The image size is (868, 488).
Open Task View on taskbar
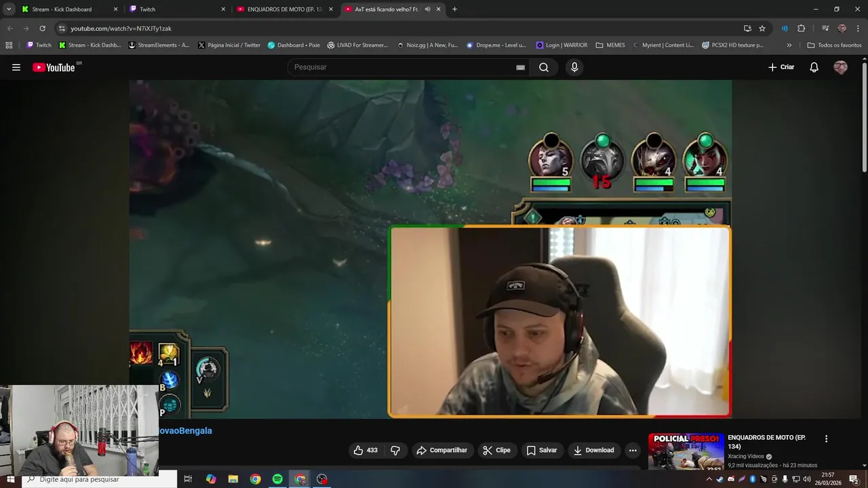click(x=188, y=479)
